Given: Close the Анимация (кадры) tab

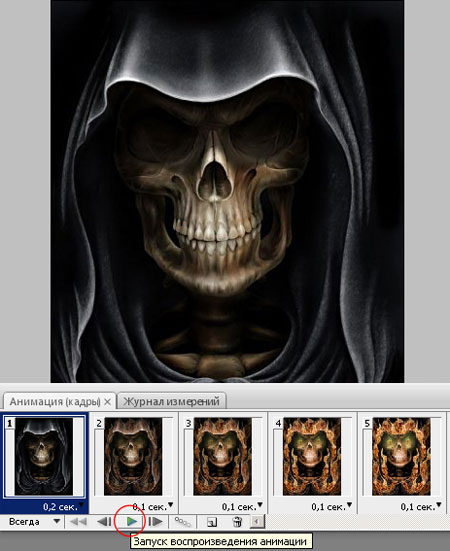Looking at the screenshot, I should (108, 402).
